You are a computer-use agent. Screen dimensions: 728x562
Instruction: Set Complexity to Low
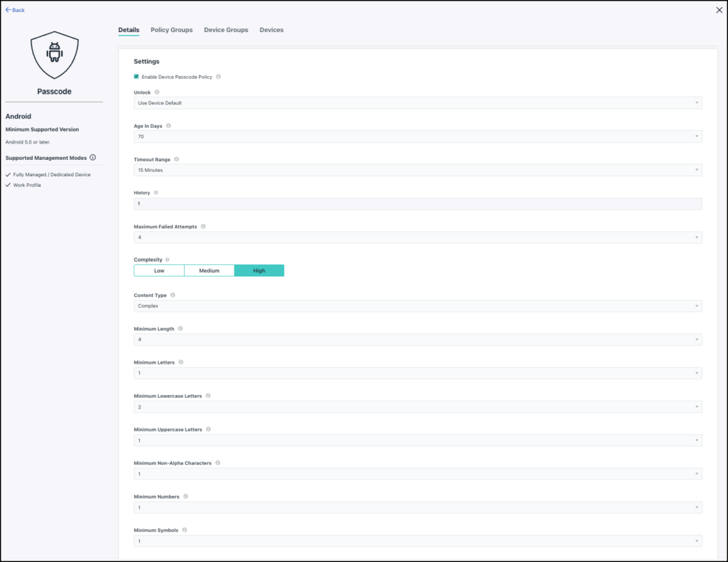(159, 271)
